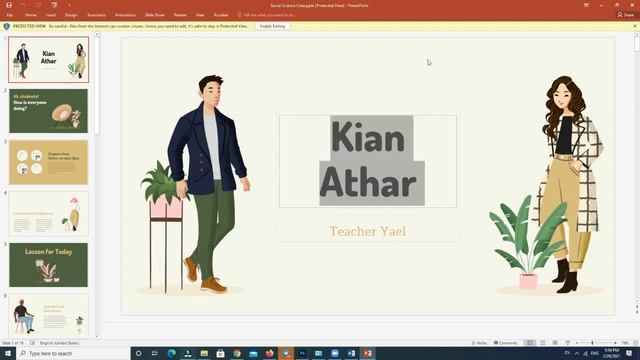Click the man illustration on the slide
The image size is (640, 360).
(208, 184)
